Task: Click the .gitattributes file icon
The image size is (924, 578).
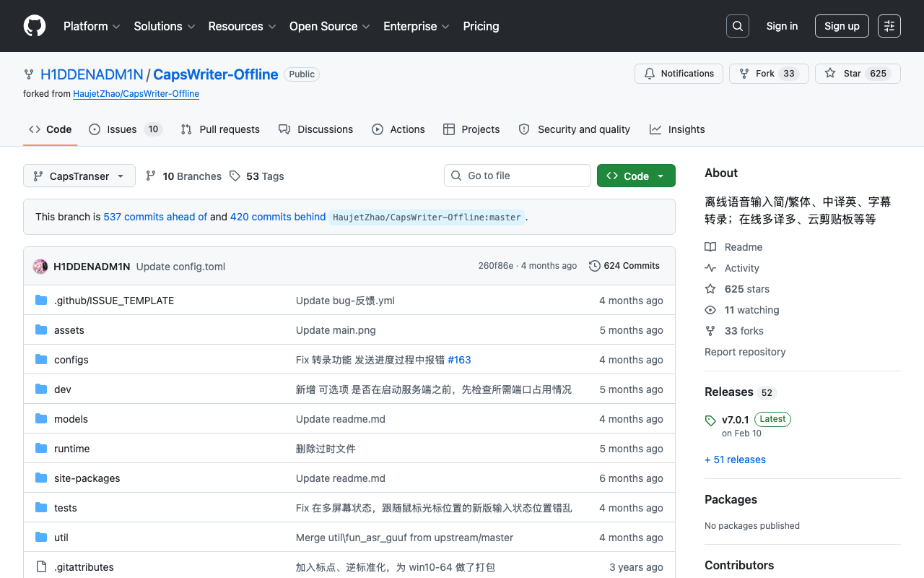Action: (41, 567)
